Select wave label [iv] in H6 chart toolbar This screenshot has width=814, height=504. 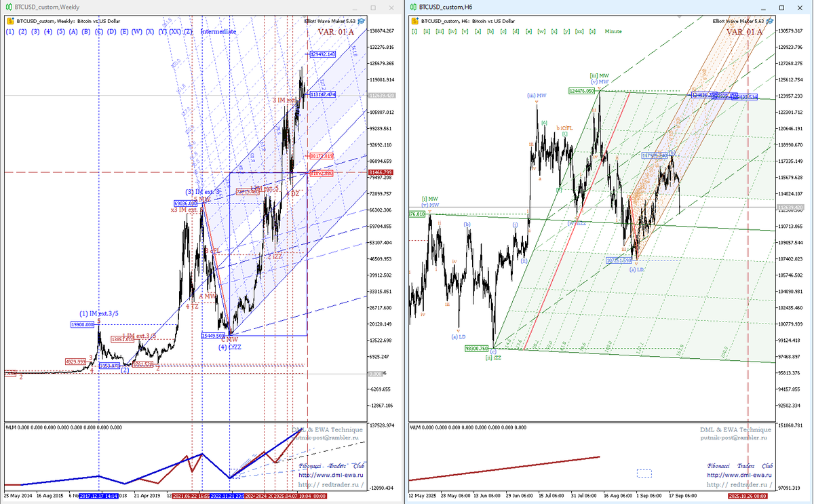point(452,31)
